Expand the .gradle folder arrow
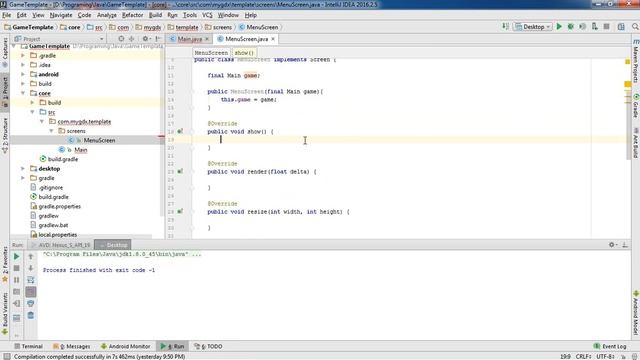The image size is (640, 360). (x=23, y=56)
